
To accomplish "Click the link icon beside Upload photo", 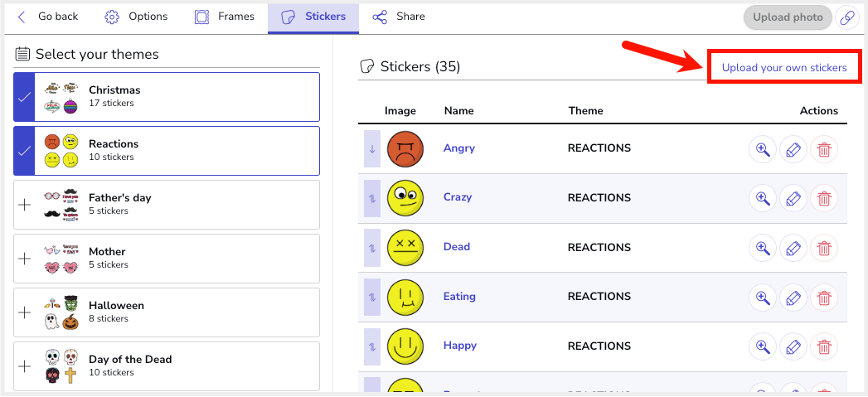I will click(846, 17).
